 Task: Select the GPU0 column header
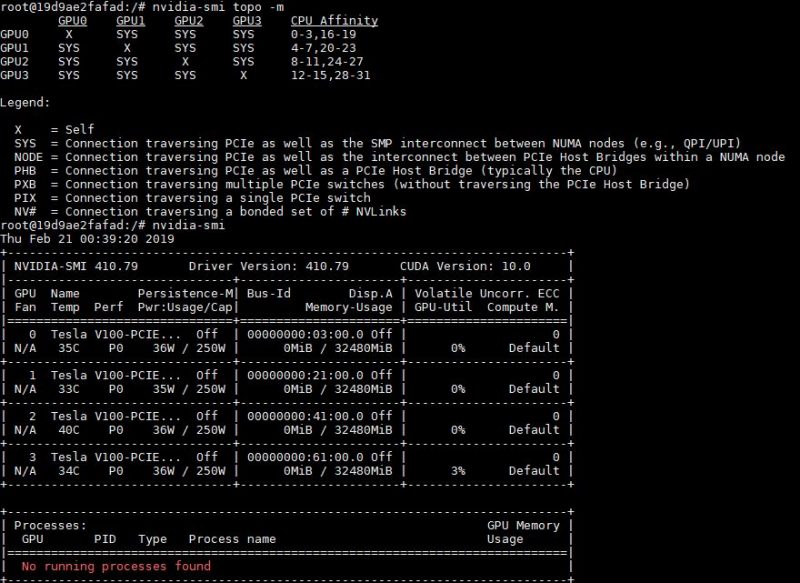tap(72, 21)
